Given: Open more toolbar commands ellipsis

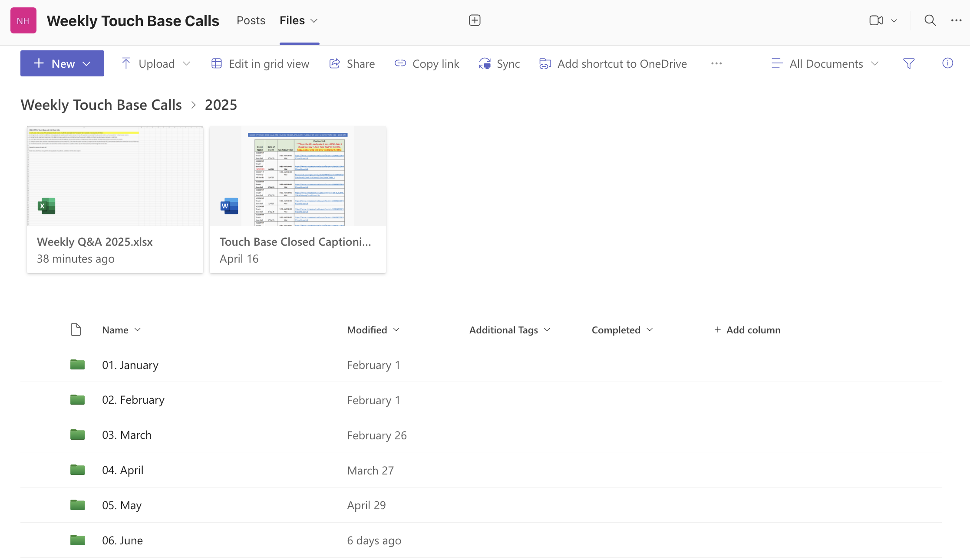Looking at the screenshot, I should [x=716, y=64].
